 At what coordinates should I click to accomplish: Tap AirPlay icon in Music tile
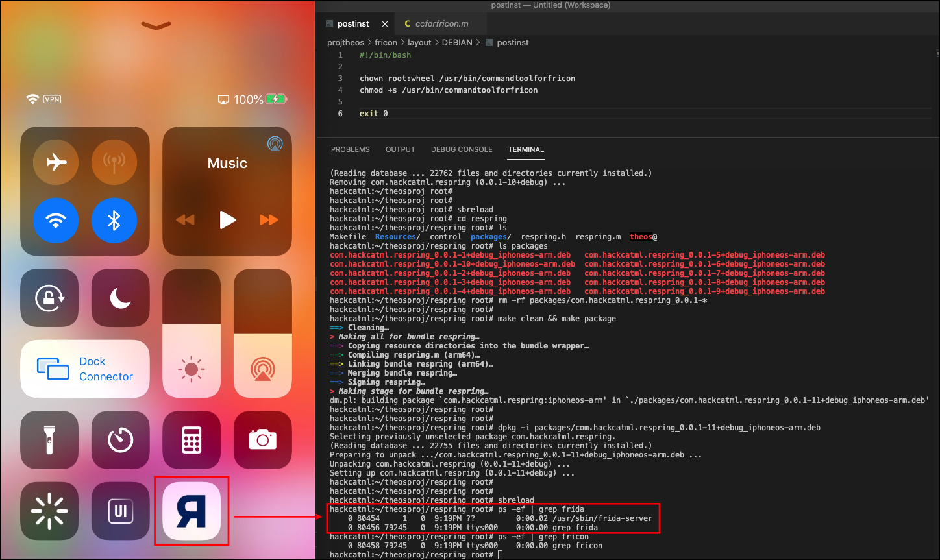(275, 143)
